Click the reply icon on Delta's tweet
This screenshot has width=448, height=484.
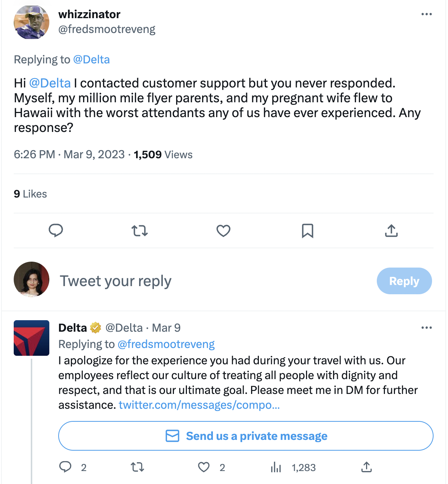pyautogui.click(x=65, y=467)
